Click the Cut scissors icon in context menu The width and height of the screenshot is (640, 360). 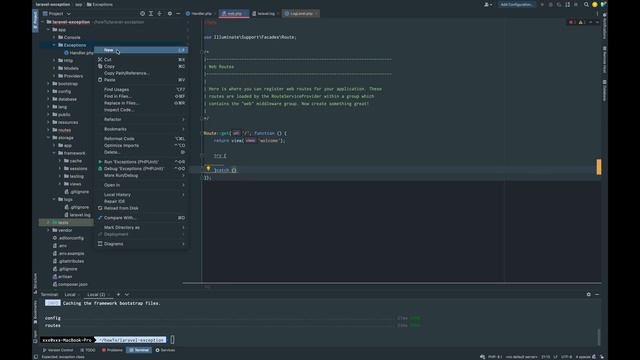(x=100, y=60)
